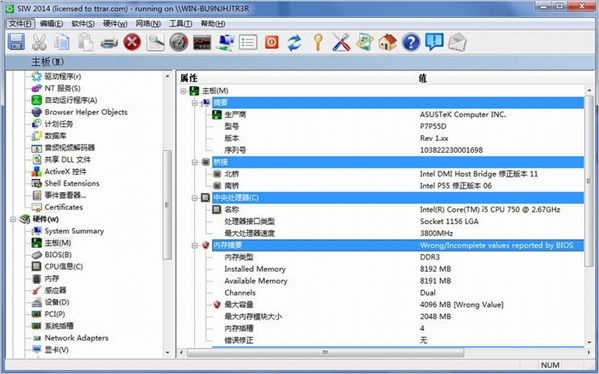Screen dimensions: 599x374
Task: Select 共享 DLL 文件 tree item
Action: [67, 159]
